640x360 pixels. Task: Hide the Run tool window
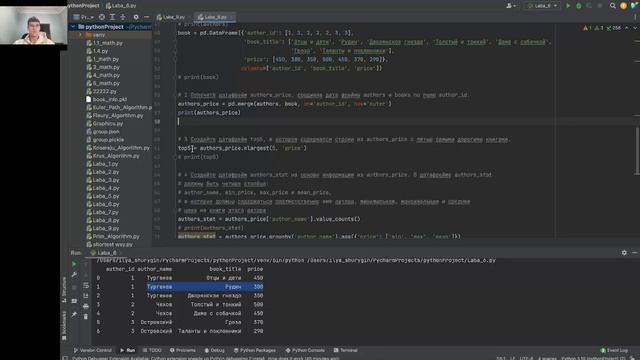pos(635,253)
